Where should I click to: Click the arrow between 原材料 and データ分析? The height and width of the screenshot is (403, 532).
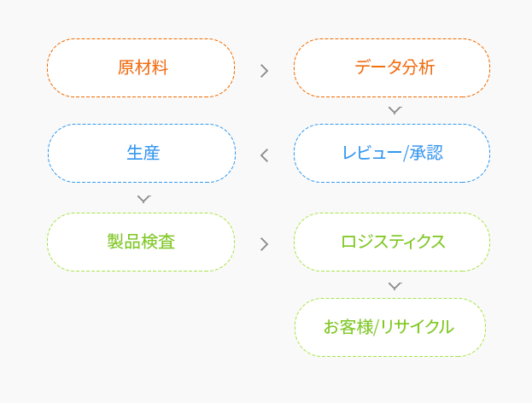[x=265, y=71]
